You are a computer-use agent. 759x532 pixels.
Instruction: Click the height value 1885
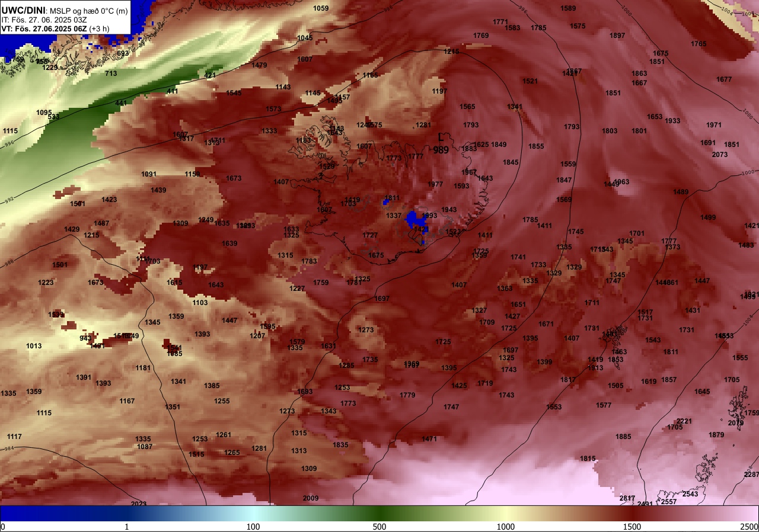tap(623, 437)
